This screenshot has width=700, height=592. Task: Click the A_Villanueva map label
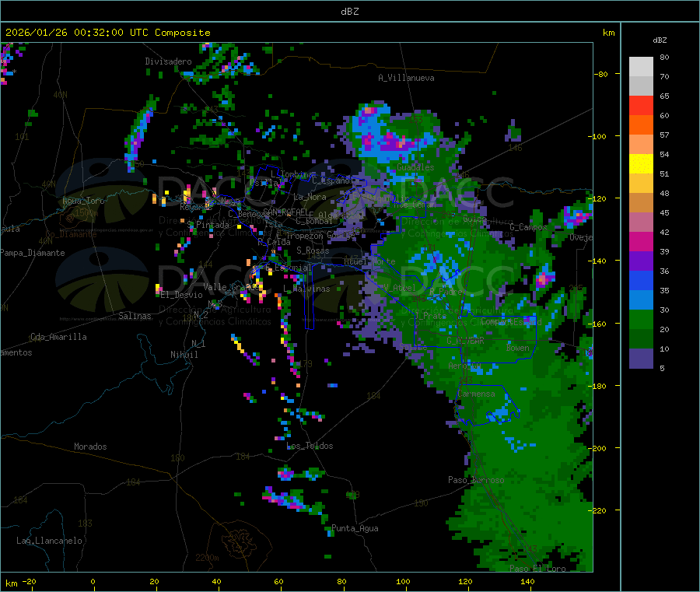406,78
